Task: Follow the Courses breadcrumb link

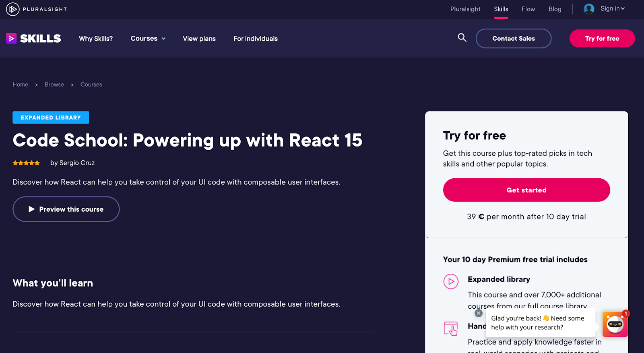Action: coord(91,85)
